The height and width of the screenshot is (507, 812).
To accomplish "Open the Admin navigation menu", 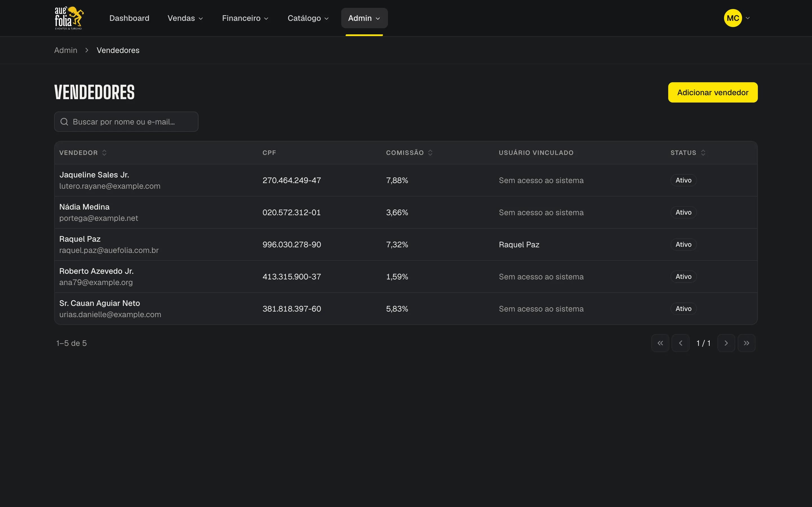I will tap(364, 18).
